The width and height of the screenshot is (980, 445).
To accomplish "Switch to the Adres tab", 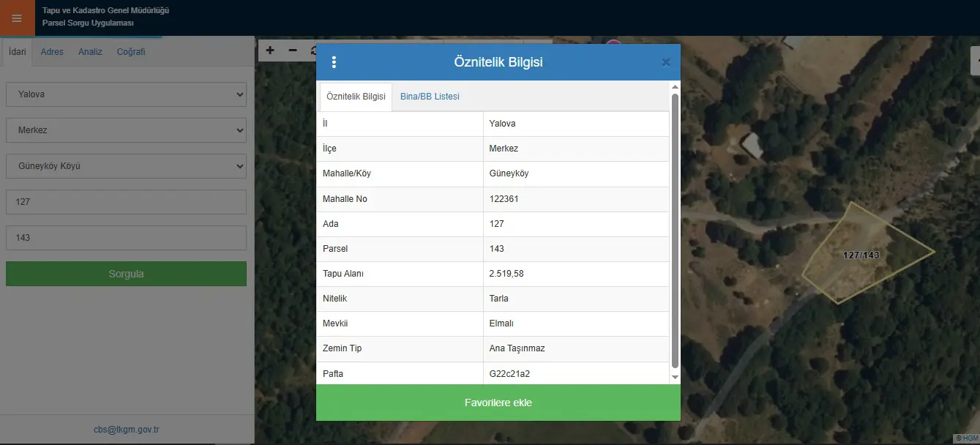I will (x=52, y=52).
